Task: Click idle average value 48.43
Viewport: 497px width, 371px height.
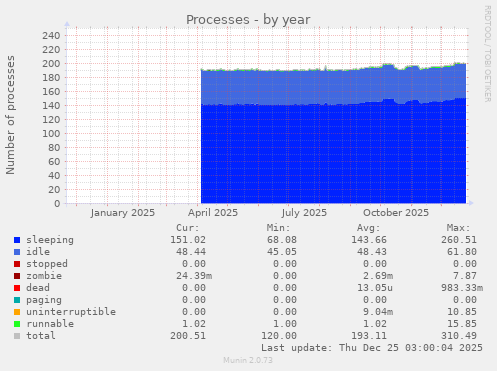Action: (372, 252)
